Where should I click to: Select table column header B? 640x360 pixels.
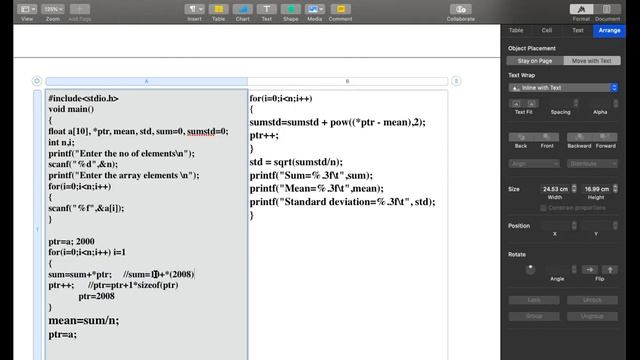click(x=347, y=81)
